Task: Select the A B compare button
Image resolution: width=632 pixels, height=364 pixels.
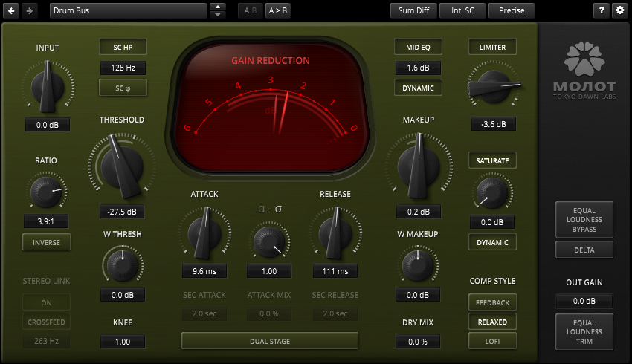Action: tap(250, 10)
